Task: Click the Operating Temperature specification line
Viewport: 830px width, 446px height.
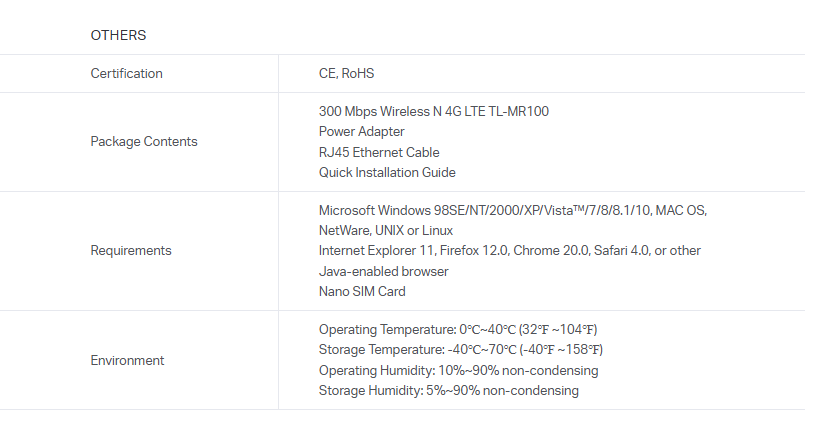Action: tap(458, 329)
